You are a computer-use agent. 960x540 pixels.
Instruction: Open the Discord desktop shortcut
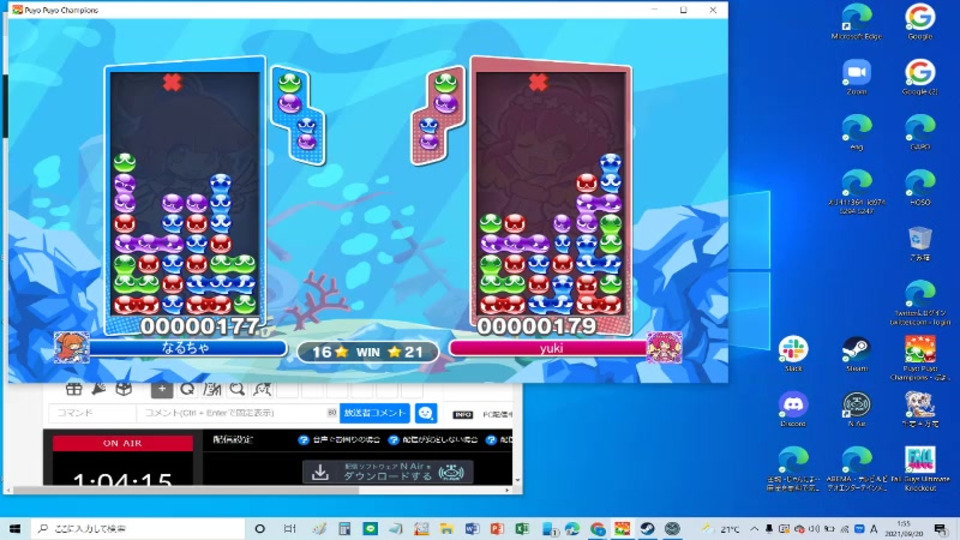coord(793,409)
